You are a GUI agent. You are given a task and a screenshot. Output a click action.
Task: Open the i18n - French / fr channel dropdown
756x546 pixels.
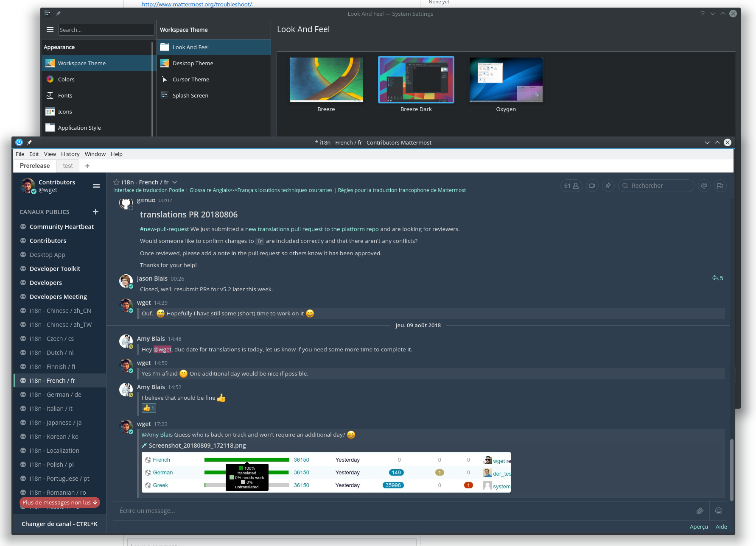pos(174,182)
